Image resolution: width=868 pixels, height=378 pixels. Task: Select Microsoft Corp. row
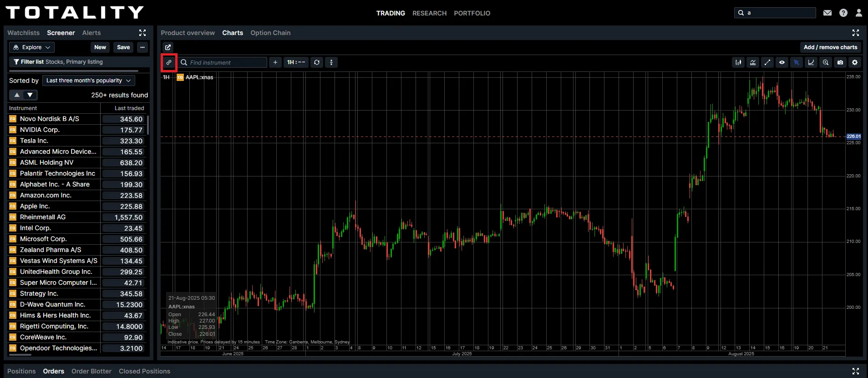click(x=77, y=239)
